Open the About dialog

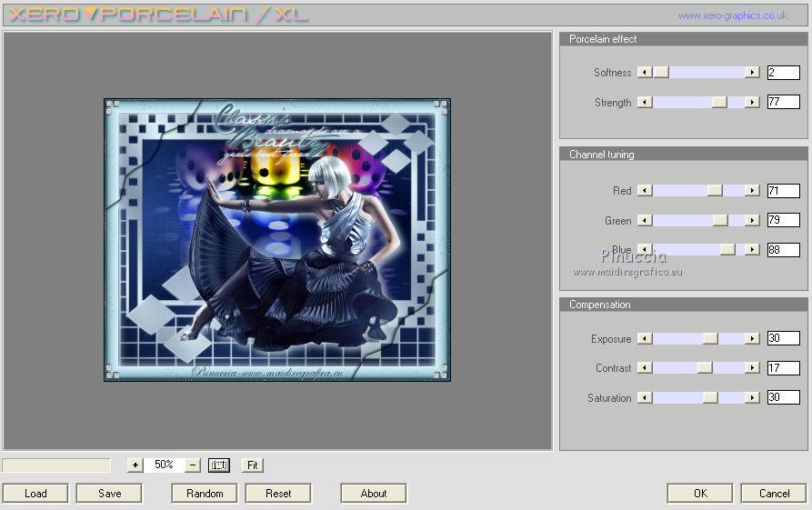374,494
